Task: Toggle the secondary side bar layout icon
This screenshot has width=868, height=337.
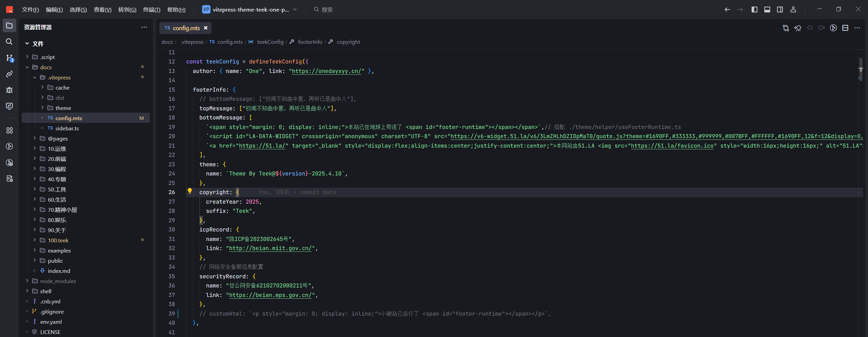Action: [780, 10]
